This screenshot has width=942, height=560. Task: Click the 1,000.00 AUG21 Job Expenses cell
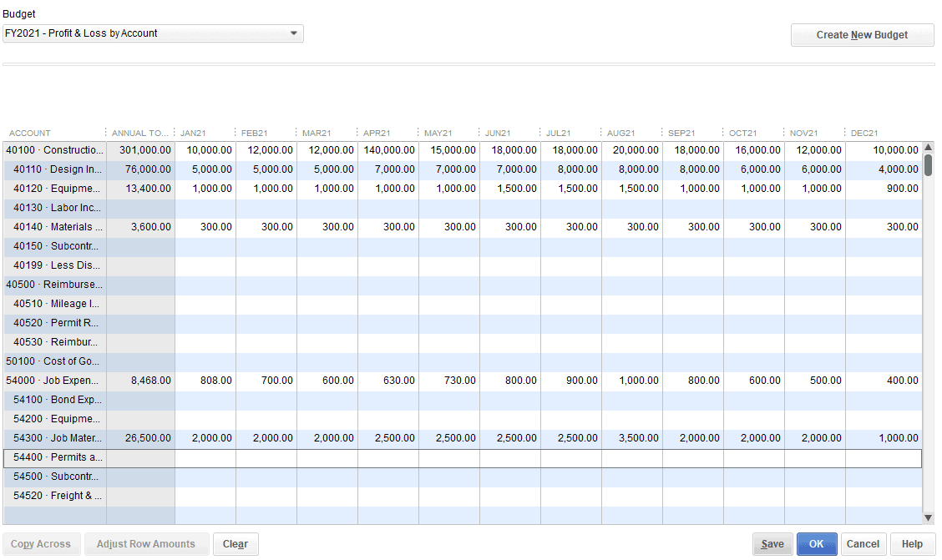pyautogui.click(x=632, y=381)
